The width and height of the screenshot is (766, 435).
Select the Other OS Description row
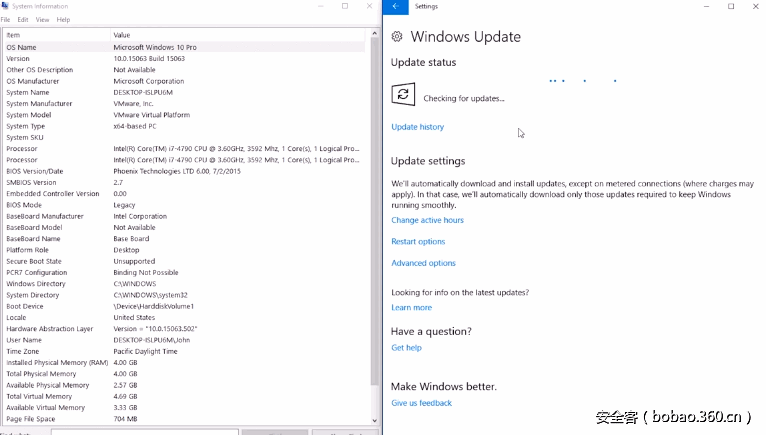(x=185, y=70)
